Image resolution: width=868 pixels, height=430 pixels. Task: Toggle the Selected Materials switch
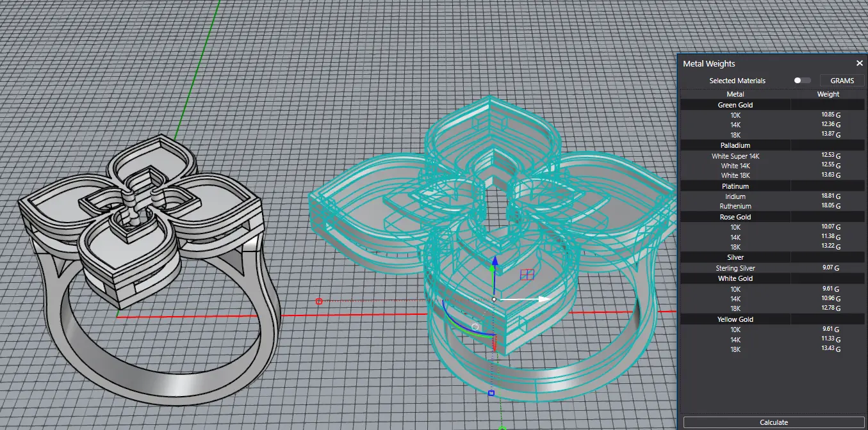pos(801,81)
